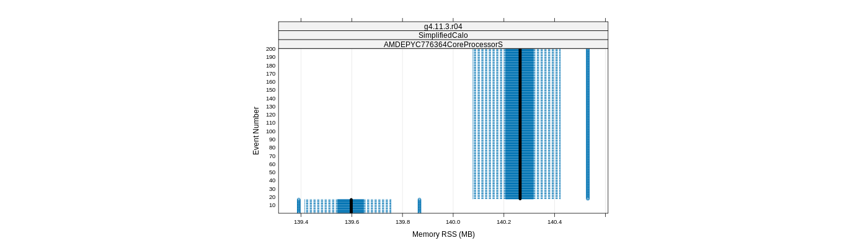Click the short black median bar near 139.6
The image size is (868, 248).
tap(351, 206)
